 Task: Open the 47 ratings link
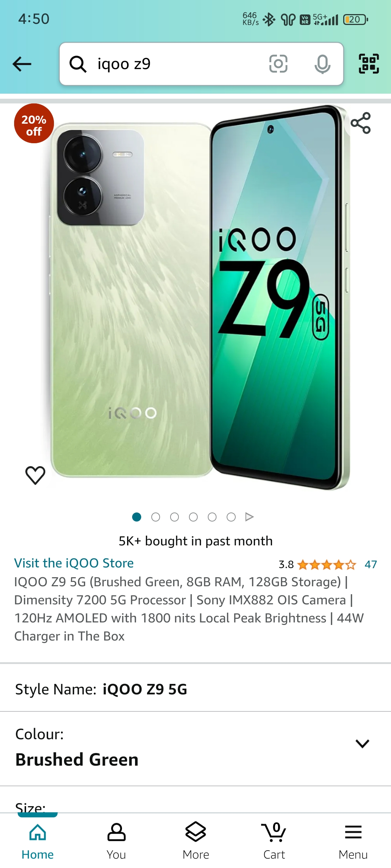[x=370, y=564]
